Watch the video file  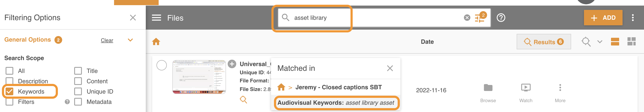tap(525, 88)
